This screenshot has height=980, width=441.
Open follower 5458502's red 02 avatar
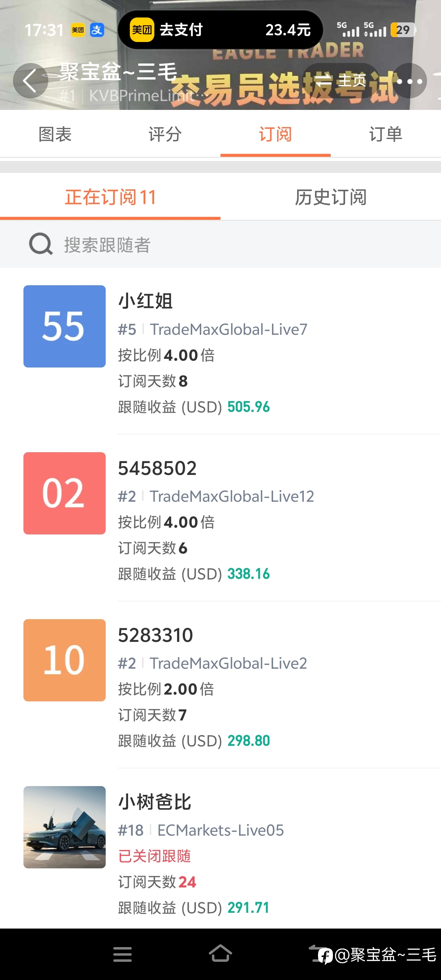click(x=64, y=493)
